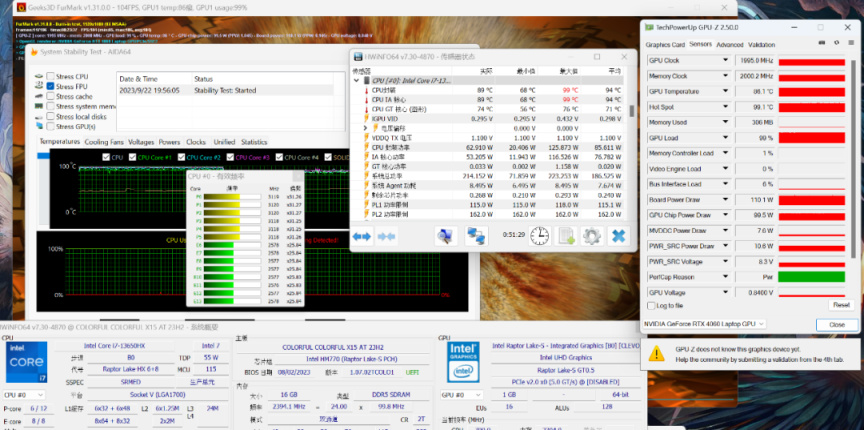Open the NVIDIA GeForce RTX 4060 GPU selector
Viewport: 864px width, 430px height.
coord(704,324)
